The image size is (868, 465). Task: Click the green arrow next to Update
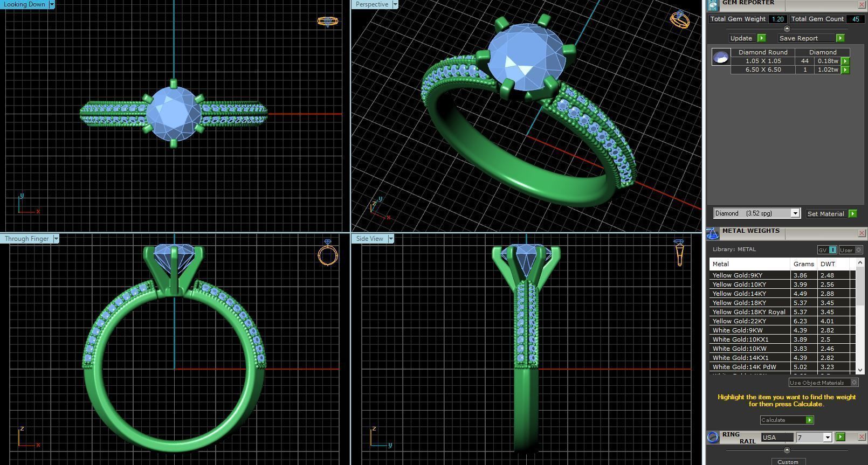tap(761, 38)
